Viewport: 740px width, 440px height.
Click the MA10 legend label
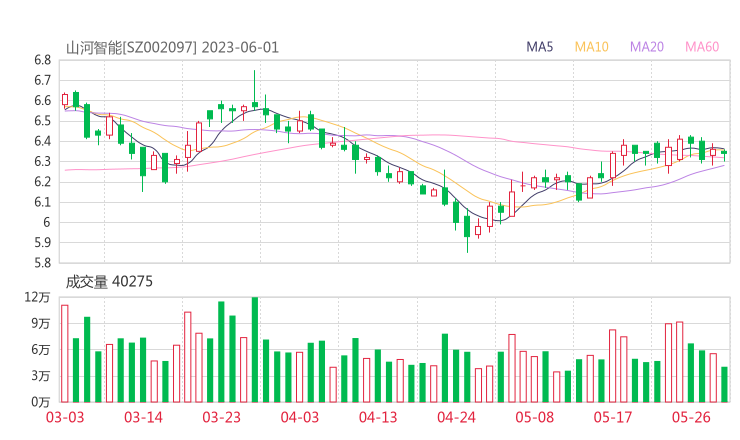tap(591, 47)
